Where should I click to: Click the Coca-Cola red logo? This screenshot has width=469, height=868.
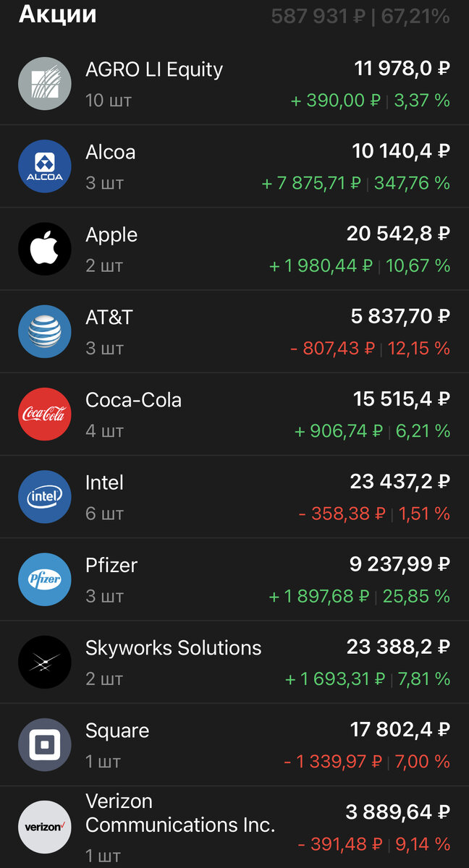pyautogui.click(x=43, y=414)
